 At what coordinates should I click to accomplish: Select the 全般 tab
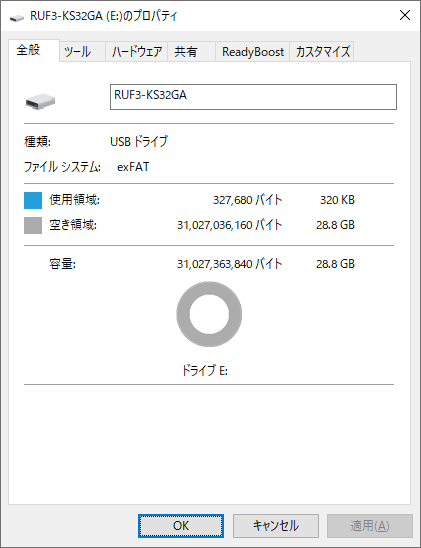(x=34, y=50)
